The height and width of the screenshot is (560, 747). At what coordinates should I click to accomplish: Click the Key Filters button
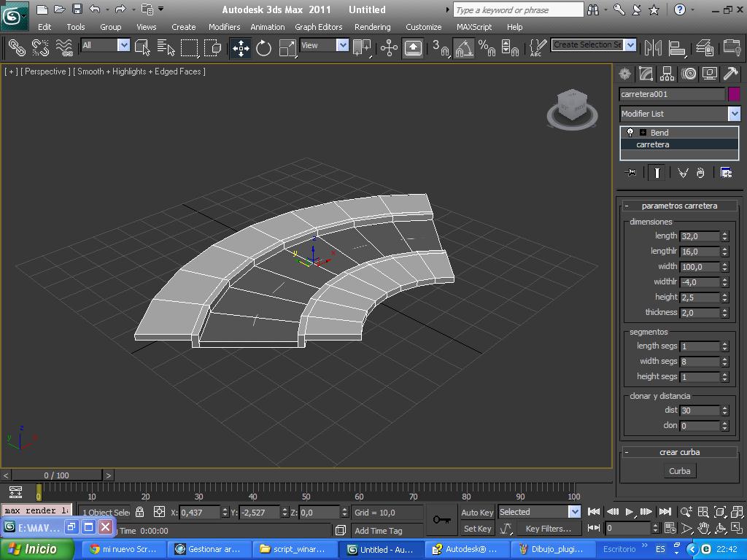548,529
